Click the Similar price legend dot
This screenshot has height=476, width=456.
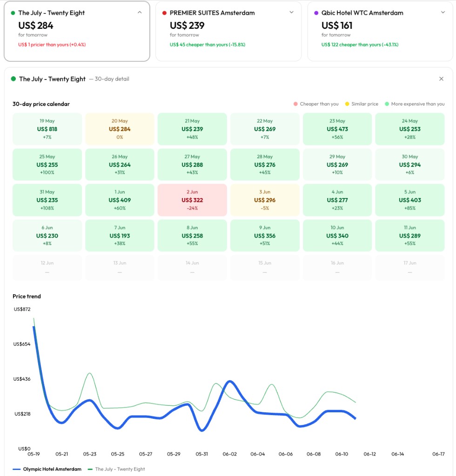[x=347, y=104]
